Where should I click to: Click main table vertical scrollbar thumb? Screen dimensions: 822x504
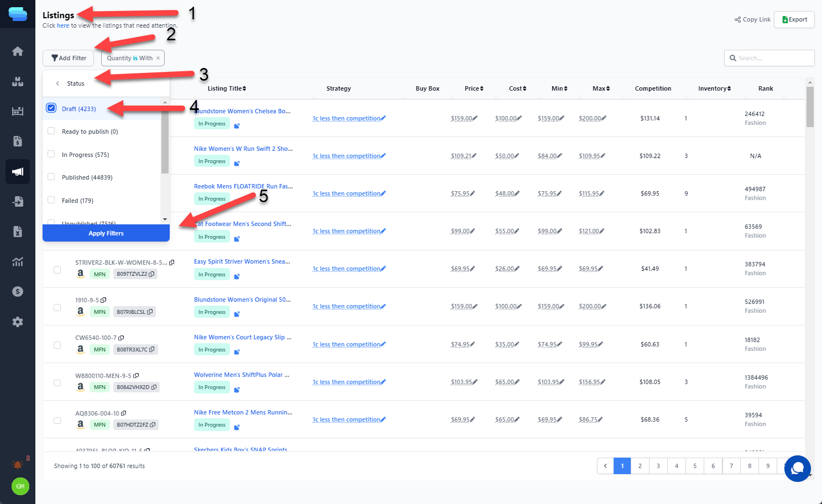[x=810, y=107]
